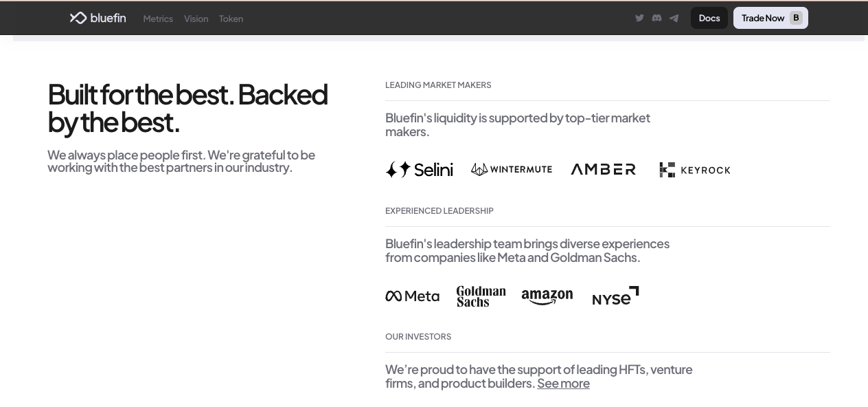
Task: Follow the See more investors link
Action: tap(563, 384)
